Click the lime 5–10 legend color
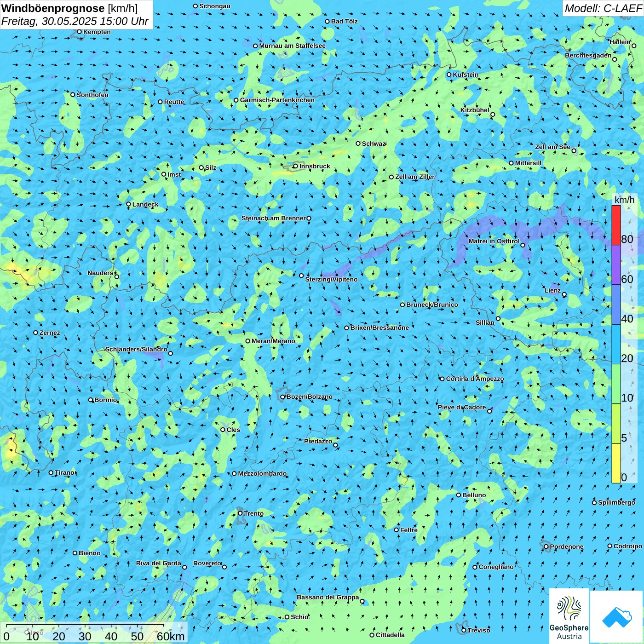The image size is (644, 644). click(x=616, y=424)
